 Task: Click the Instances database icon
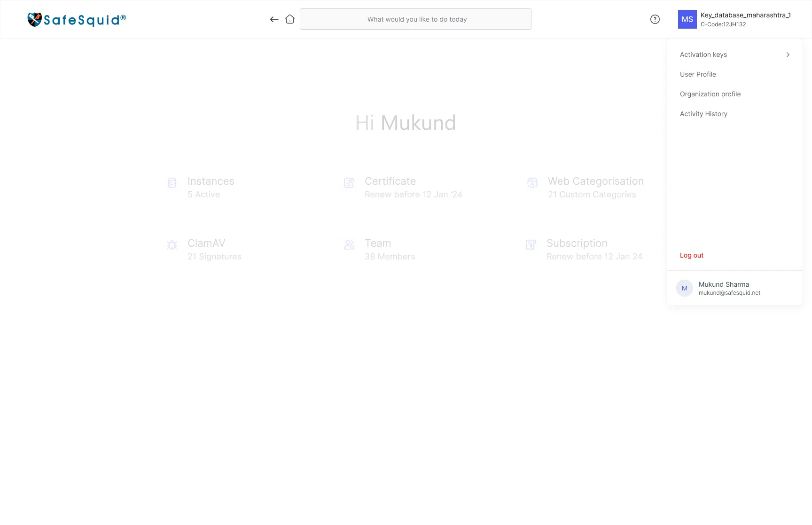tap(172, 183)
